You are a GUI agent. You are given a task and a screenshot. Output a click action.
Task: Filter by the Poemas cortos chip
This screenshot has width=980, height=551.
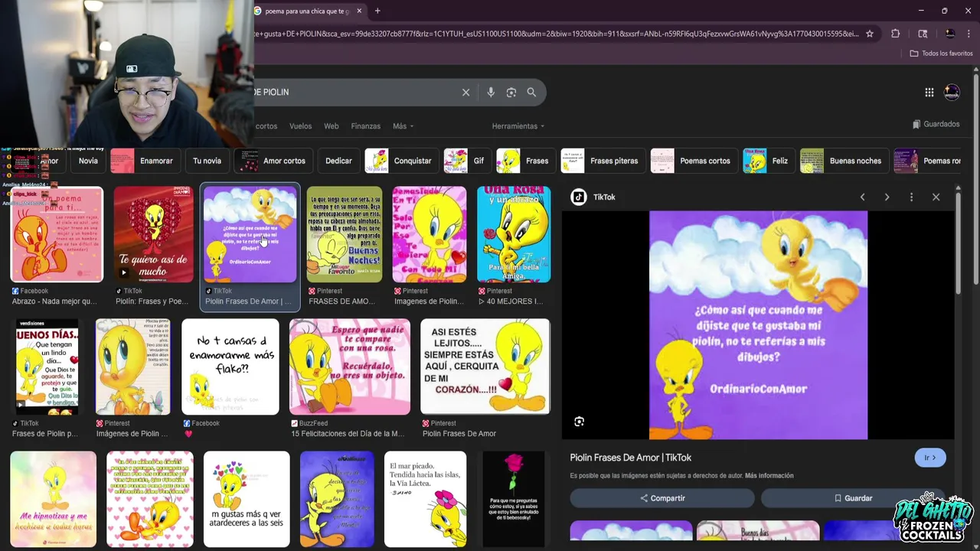click(x=694, y=161)
